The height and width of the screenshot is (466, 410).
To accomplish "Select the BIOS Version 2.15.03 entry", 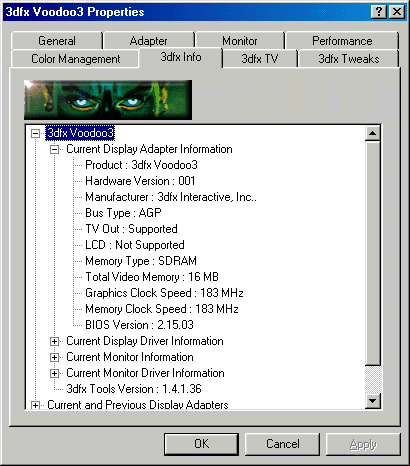I will [x=139, y=325].
